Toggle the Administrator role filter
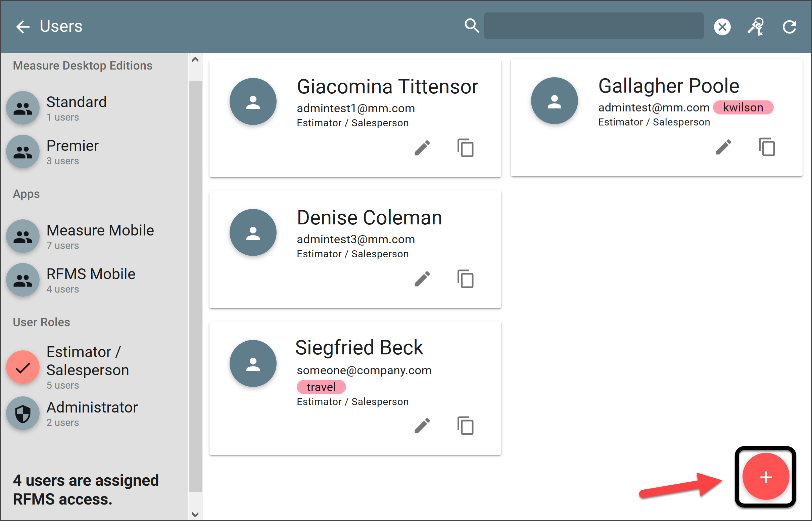812x521 pixels. (x=23, y=413)
